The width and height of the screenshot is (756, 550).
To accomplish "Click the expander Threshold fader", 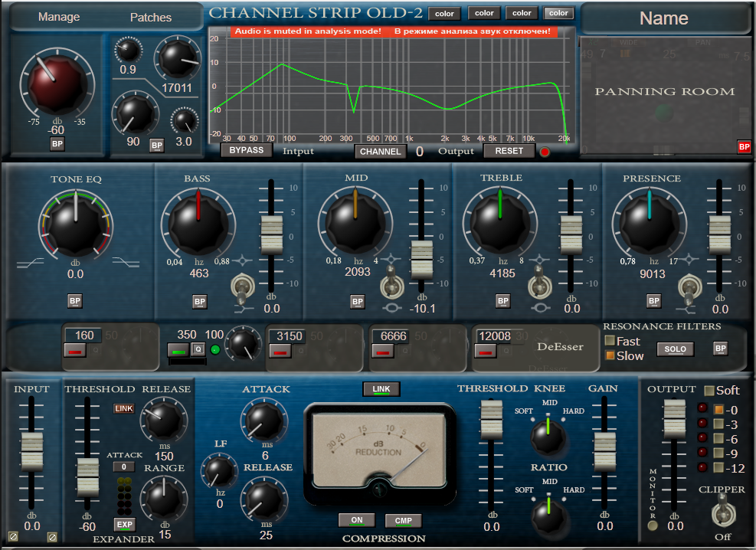I will (88, 477).
